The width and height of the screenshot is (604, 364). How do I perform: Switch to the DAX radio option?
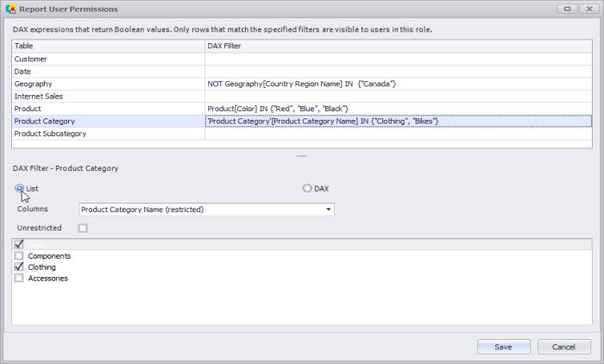tap(307, 188)
